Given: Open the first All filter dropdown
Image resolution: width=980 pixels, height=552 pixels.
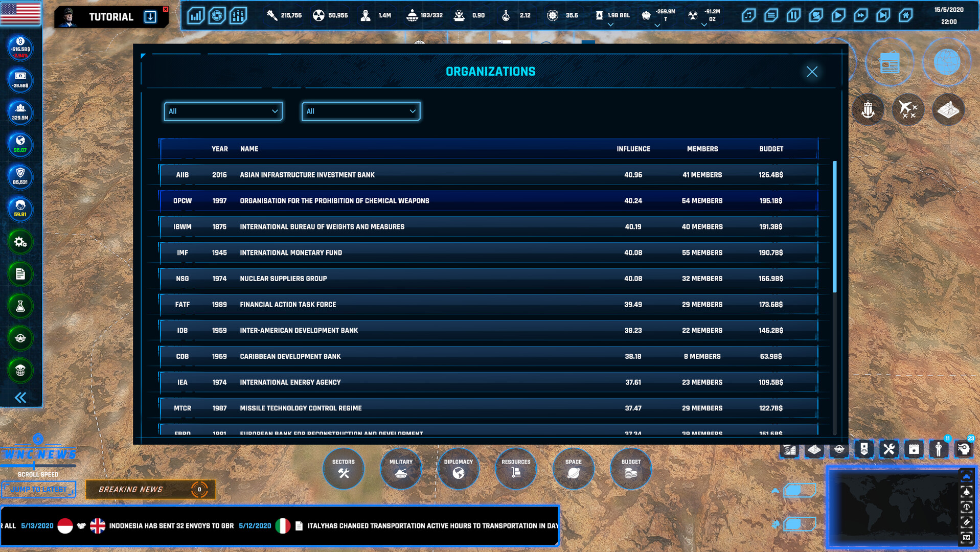Looking at the screenshot, I should coord(223,111).
